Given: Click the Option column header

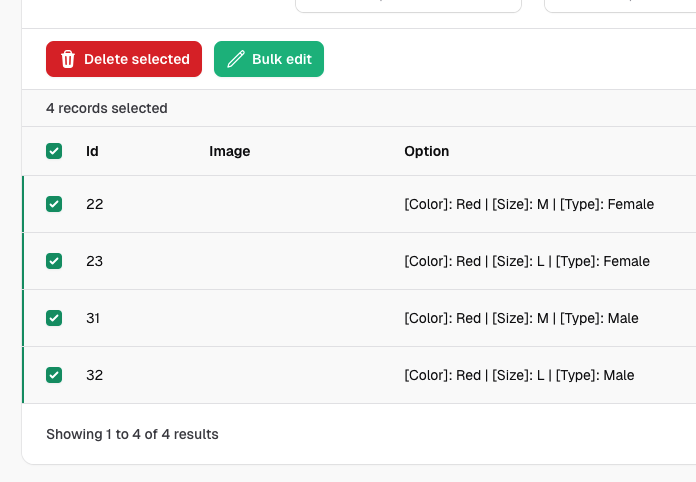Looking at the screenshot, I should pos(426,152).
